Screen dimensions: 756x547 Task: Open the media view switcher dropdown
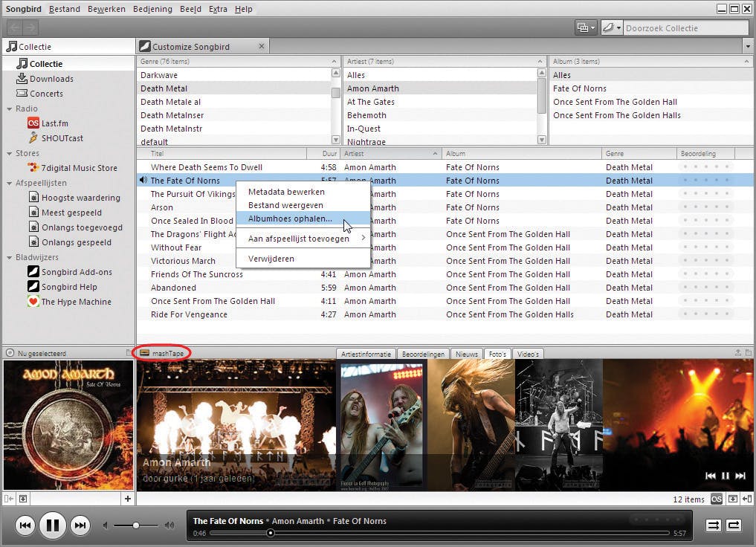click(x=586, y=28)
